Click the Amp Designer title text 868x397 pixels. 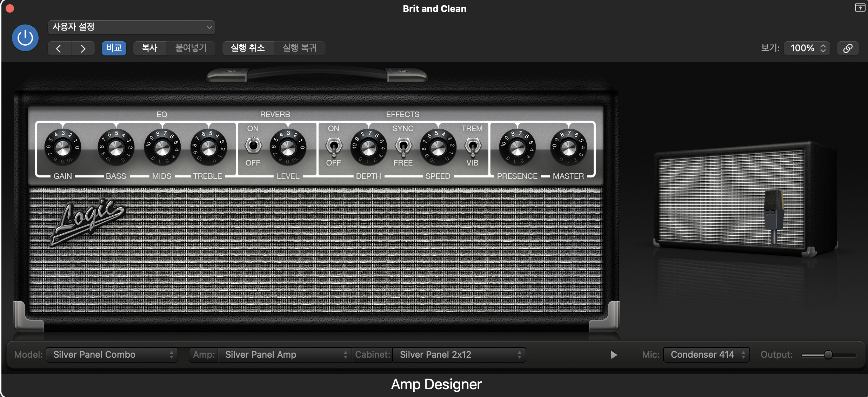(x=436, y=384)
